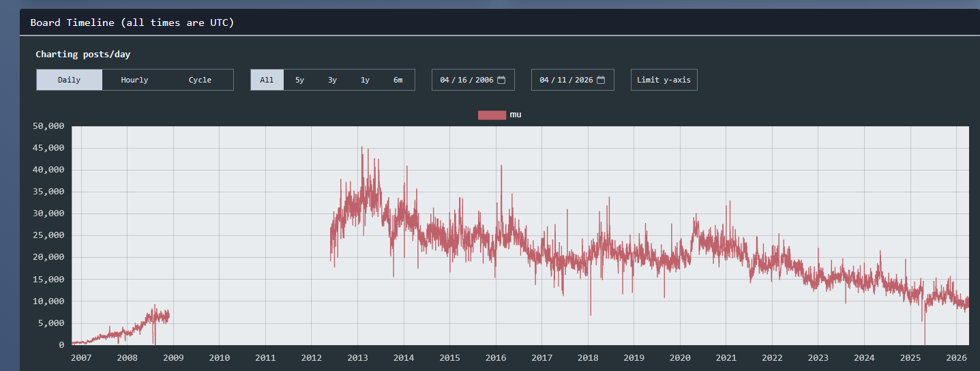
Task: Click the 35,000 y-axis label
Action: pyautogui.click(x=48, y=192)
